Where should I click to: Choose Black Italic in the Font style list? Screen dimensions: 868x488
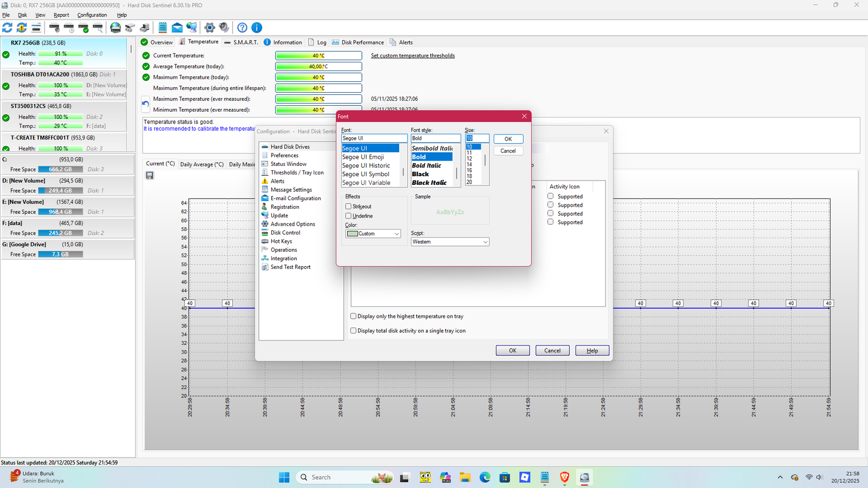pos(429,183)
